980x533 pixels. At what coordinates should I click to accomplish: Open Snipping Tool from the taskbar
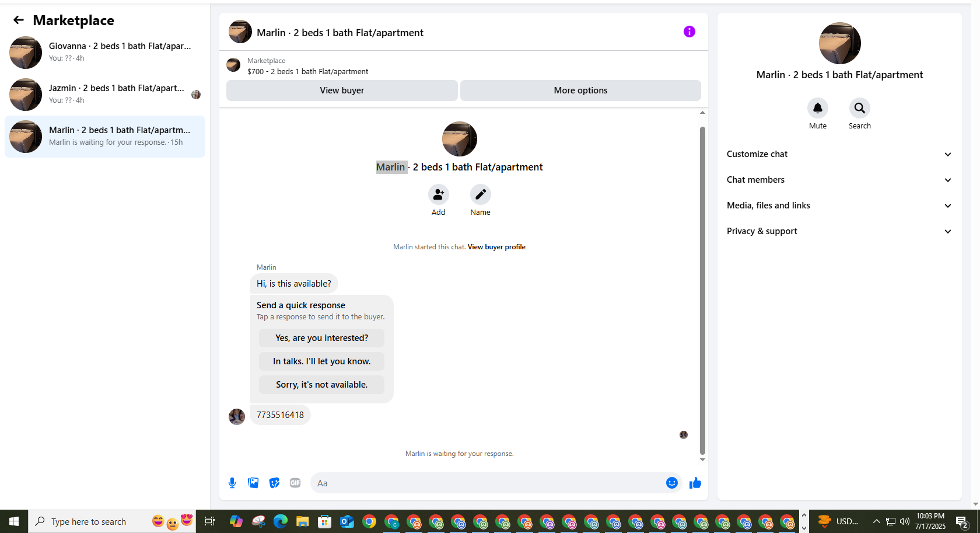[258, 521]
